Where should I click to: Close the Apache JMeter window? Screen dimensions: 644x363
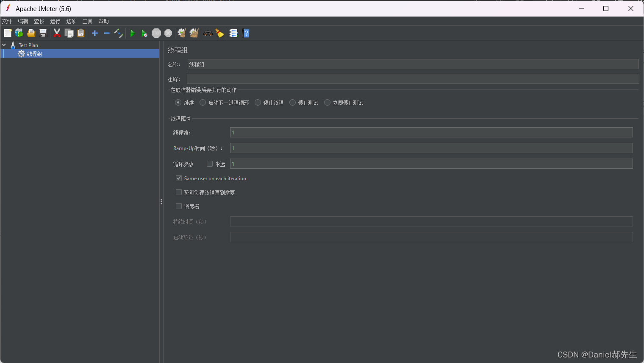coord(631,8)
